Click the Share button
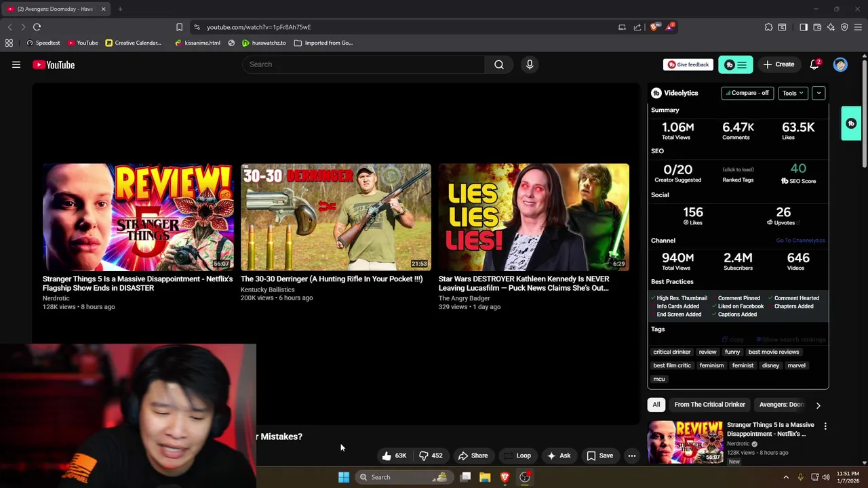The image size is (868, 488). tap(473, 455)
